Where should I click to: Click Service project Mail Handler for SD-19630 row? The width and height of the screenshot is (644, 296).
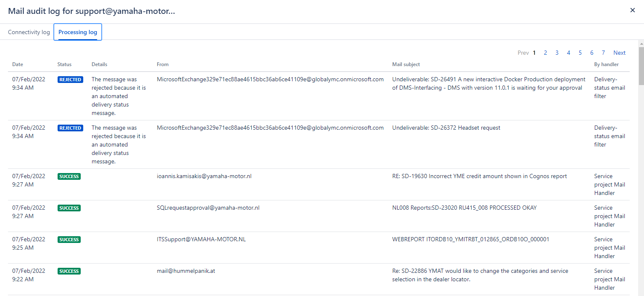click(x=610, y=184)
